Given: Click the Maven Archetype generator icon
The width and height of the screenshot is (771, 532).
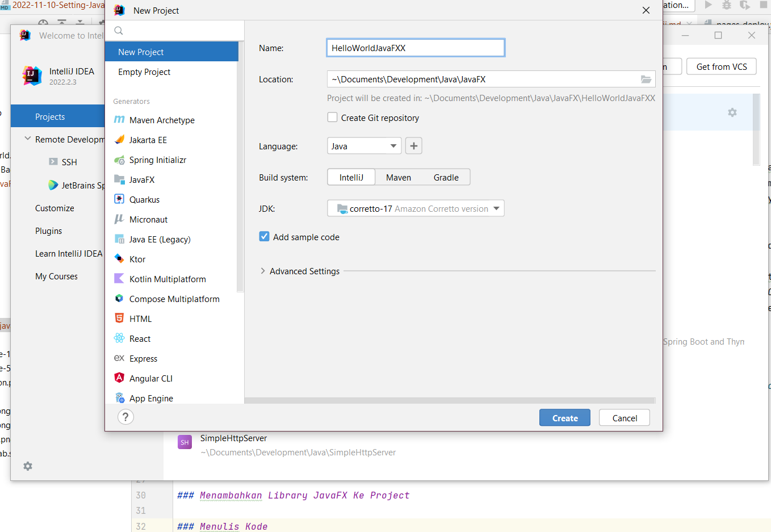Looking at the screenshot, I should point(119,120).
